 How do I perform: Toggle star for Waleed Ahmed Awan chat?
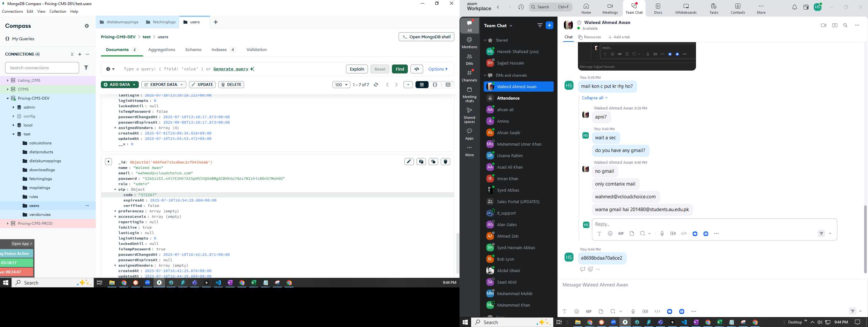click(x=579, y=23)
